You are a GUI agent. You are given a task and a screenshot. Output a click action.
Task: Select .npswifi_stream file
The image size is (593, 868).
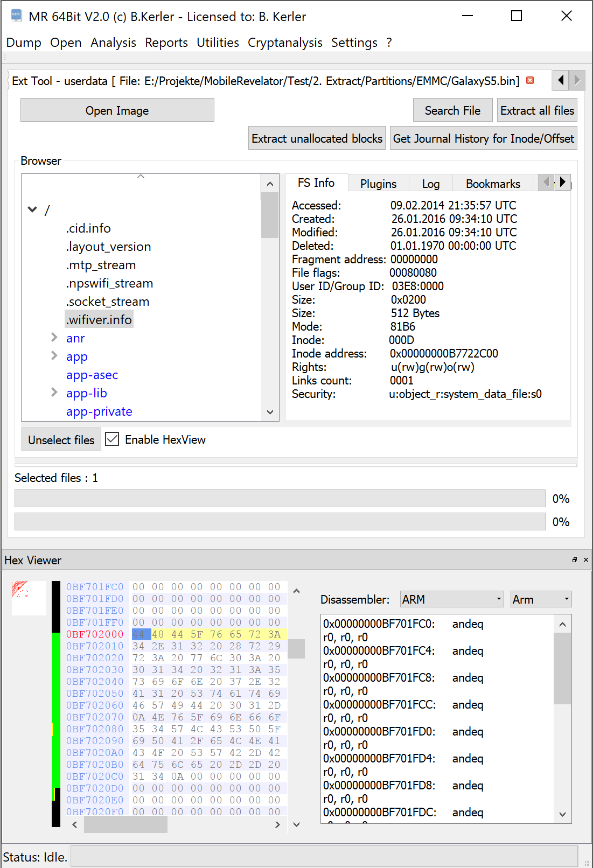pyautogui.click(x=109, y=283)
